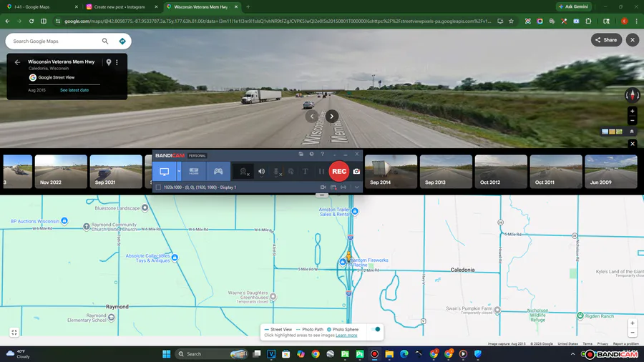Reload the Chrome page
This screenshot has height=362, width=644.
[31, 21]
